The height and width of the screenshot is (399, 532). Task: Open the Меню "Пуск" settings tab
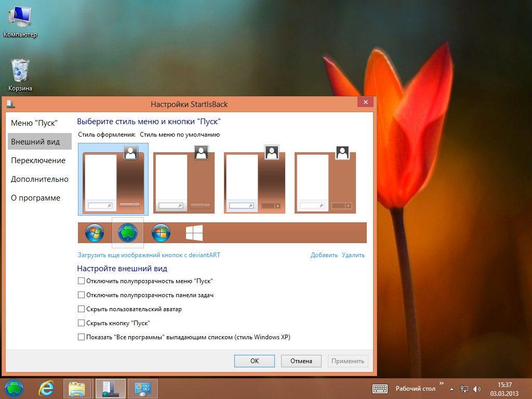pyautogui.click(x=34, y=123)
